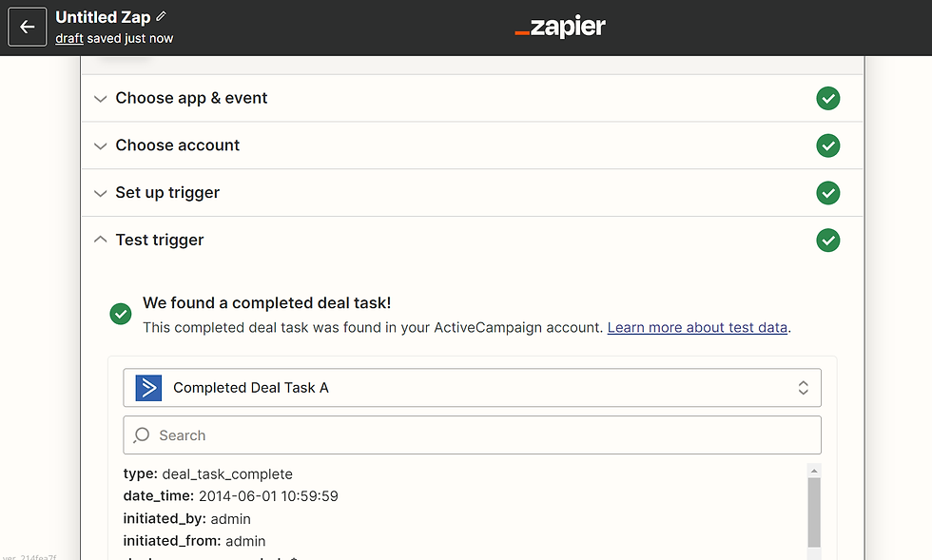This screenshot has height=560, width=932.
Task: Click green checkmark next to Set up trigger
Action: (828, 193)
